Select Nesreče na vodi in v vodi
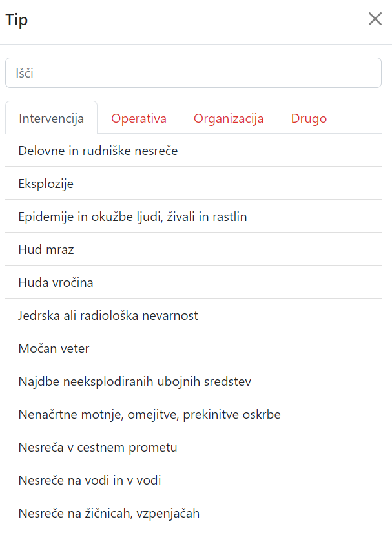This screenshot has width=392, height=535. pyautogui.click(x=193, y=479)
